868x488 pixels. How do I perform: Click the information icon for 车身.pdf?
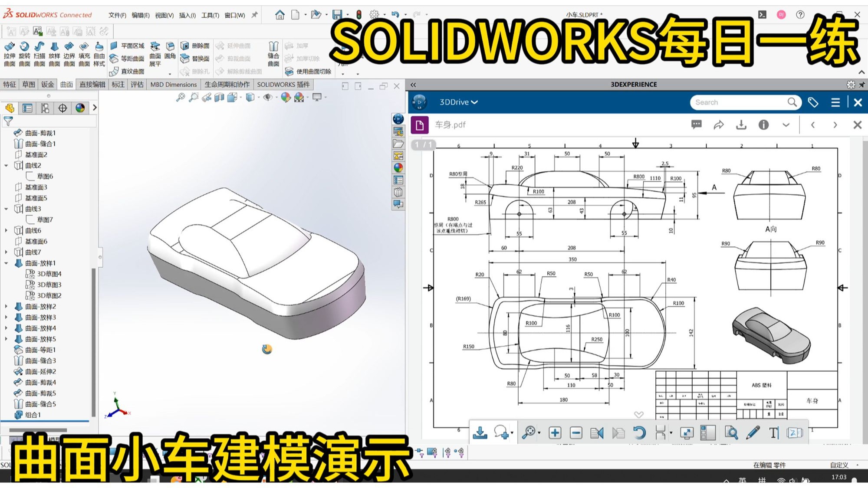[763, 125]
